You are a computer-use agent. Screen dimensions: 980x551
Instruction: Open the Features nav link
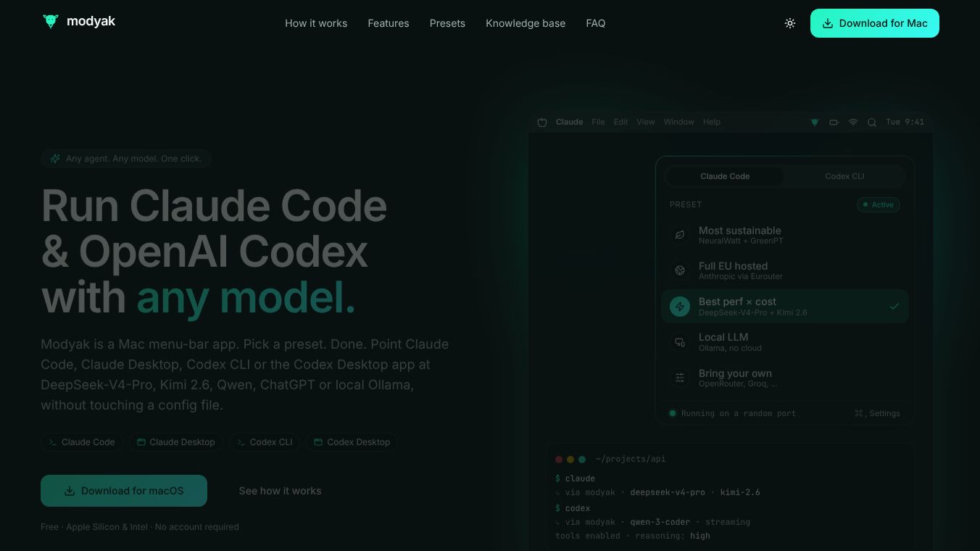coord(389,23)
